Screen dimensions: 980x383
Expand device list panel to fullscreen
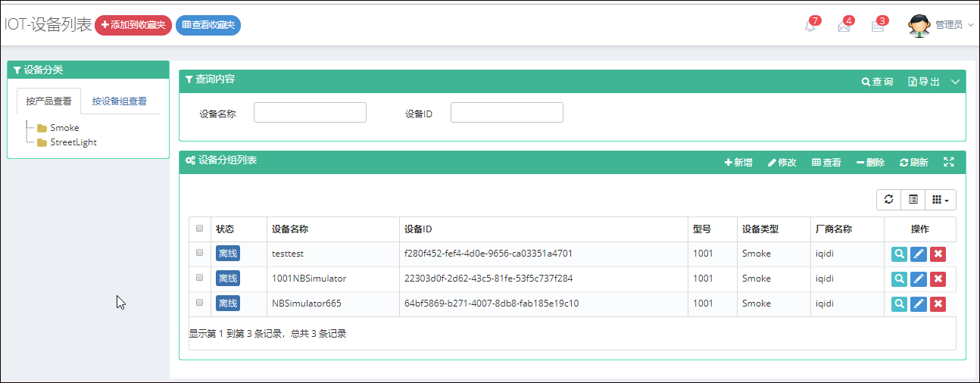pos(949,162)
